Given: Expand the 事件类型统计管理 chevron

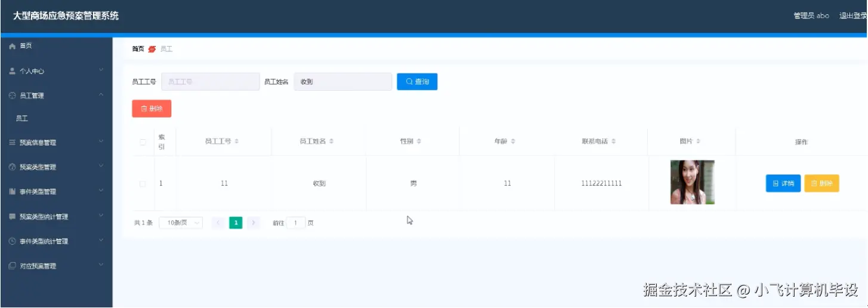Looking at the screenshot, I should (x=101, y=241).
